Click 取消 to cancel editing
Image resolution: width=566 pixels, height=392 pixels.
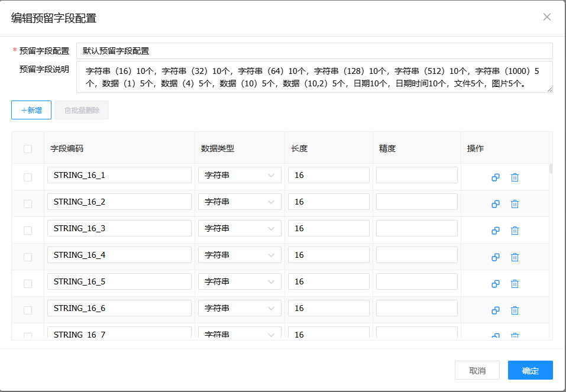[477, 371]
